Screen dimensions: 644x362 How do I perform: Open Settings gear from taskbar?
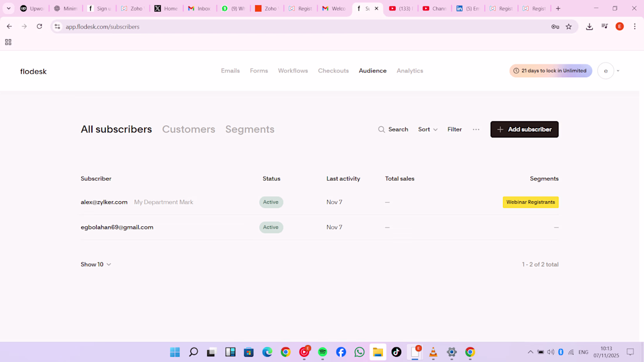[x=451, y=352]
